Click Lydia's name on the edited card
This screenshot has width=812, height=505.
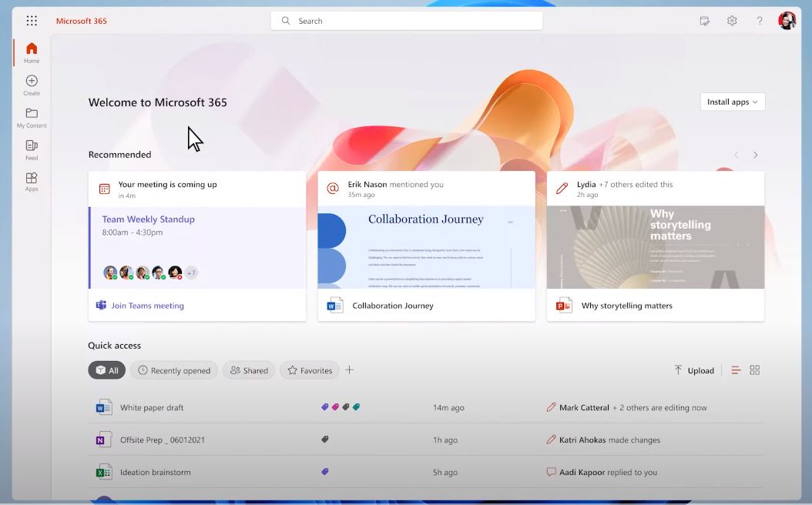pyautogui.click(x=586, y=184)
